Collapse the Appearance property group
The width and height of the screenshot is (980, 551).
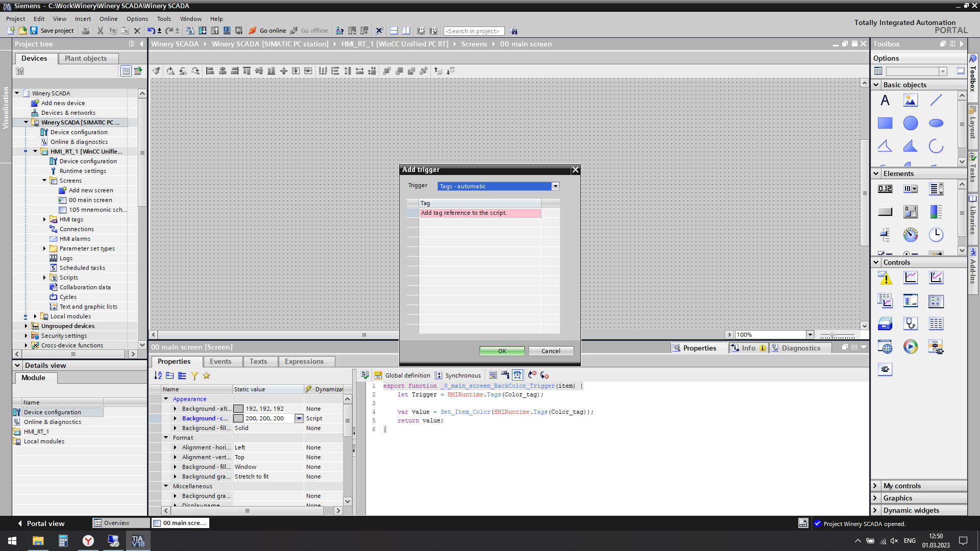[166, 399]
